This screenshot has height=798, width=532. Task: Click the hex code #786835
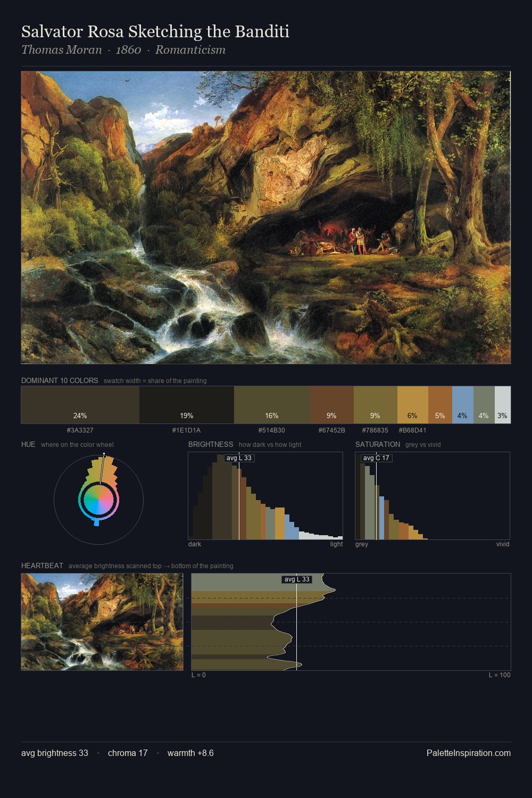(x=375, y=430)
